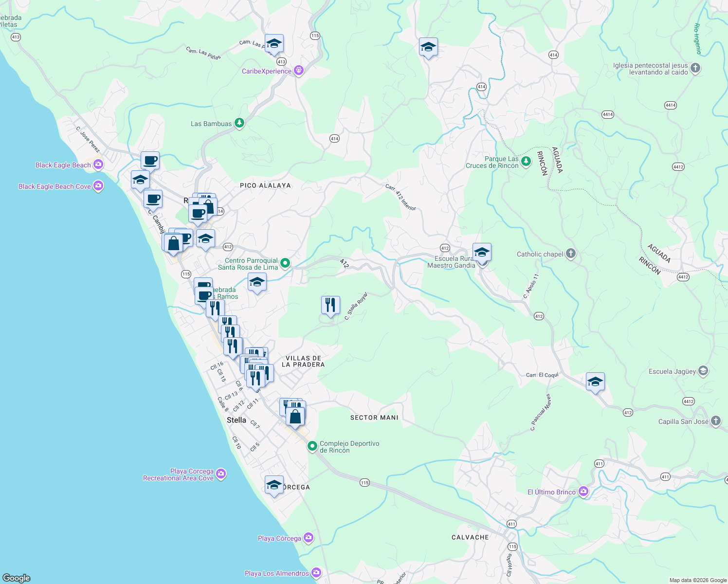Click the route 115 highway shield
The image size is (728, 584).
click(x=364, y=482)
